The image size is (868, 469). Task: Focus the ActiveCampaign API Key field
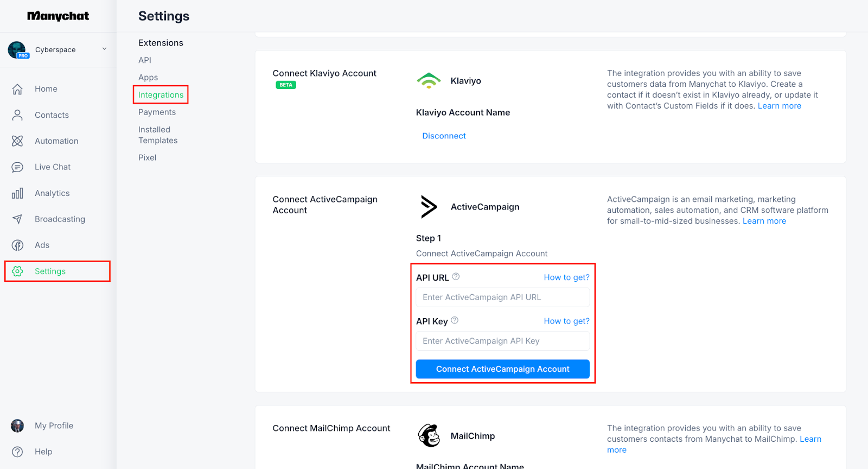pyautogui.click(x=503, y=341)
